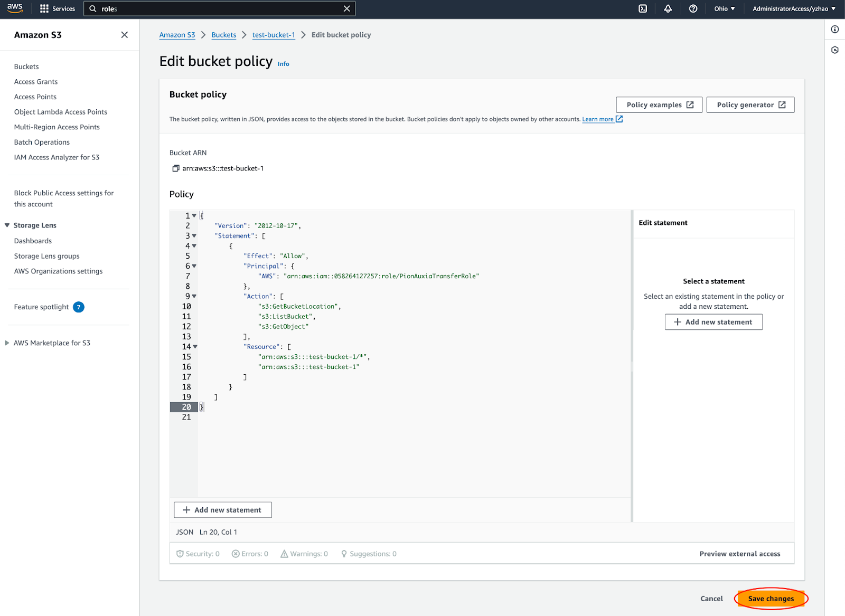Click the Learn more link
The height and width of the screenshot is (616, 845).
pos(598,119)
